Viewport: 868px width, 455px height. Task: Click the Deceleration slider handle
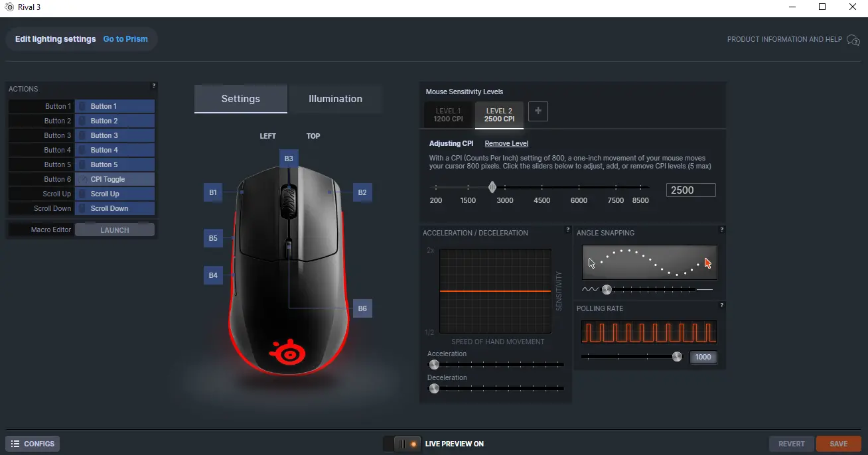(434, 389)
